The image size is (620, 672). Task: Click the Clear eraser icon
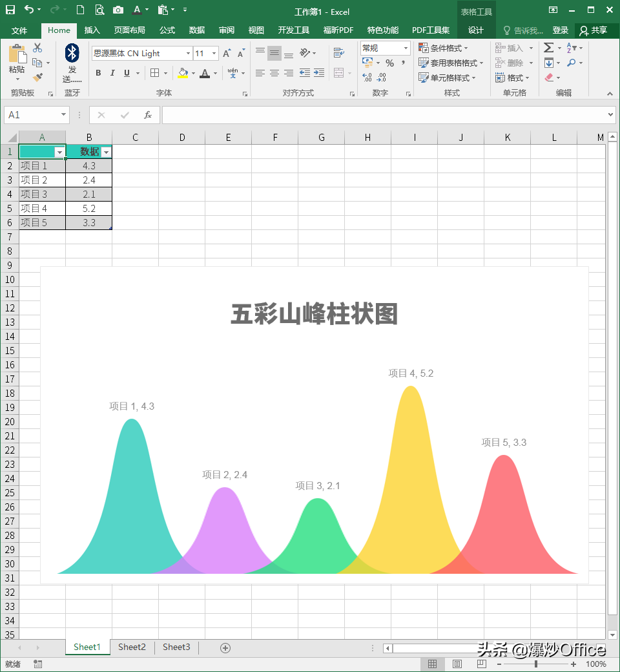click(550, 78)
